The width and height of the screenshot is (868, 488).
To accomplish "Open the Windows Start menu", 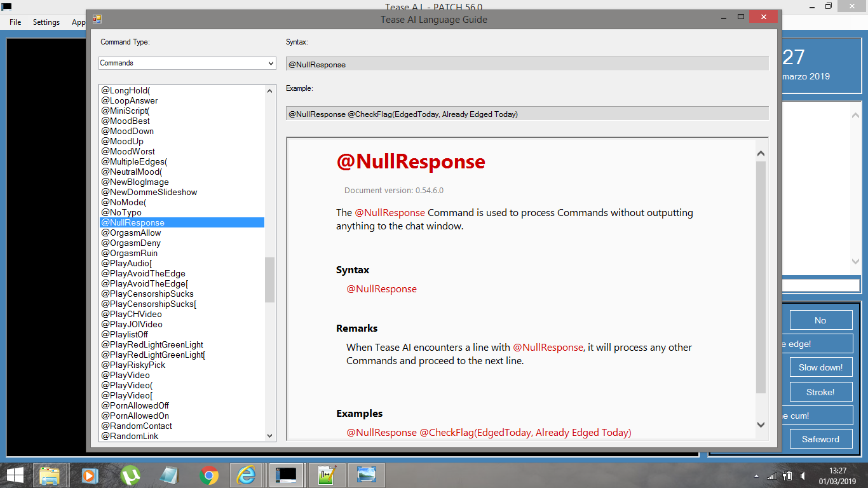I will [15, 475].
